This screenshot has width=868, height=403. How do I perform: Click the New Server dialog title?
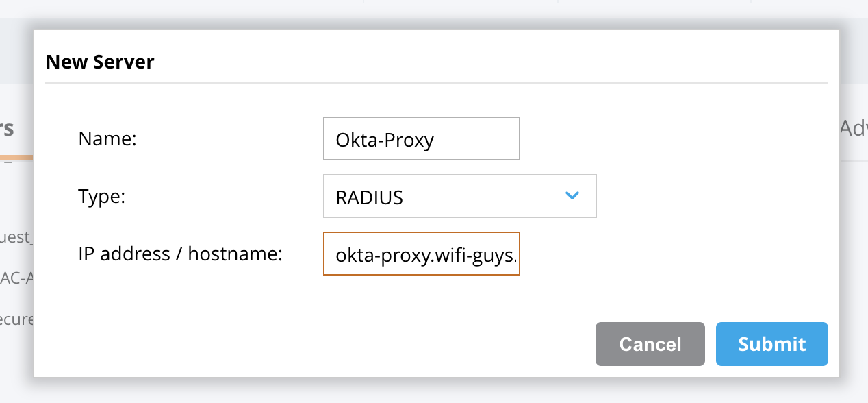pos(100,62)
